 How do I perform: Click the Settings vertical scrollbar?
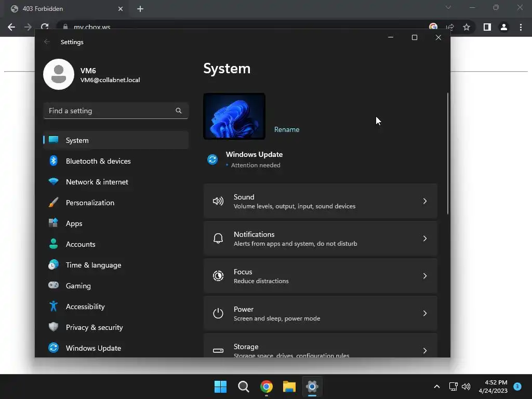click(448, 153)
